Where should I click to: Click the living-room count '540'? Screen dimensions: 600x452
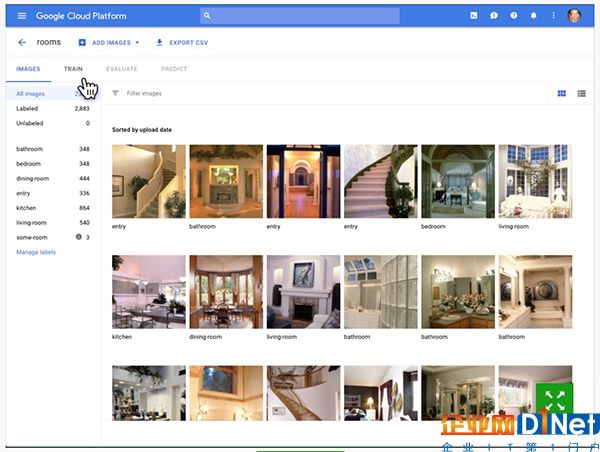pyautogui.click(x=84, y=222)
